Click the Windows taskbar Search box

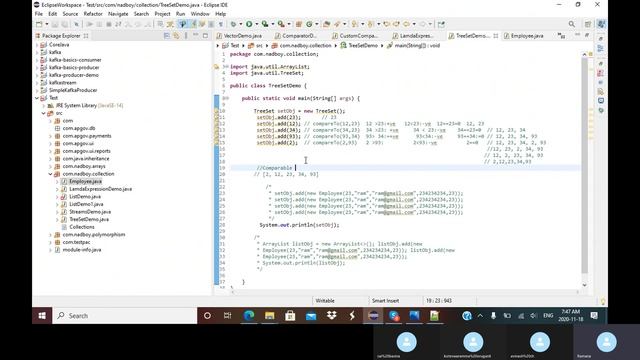(x=124, y=316)
